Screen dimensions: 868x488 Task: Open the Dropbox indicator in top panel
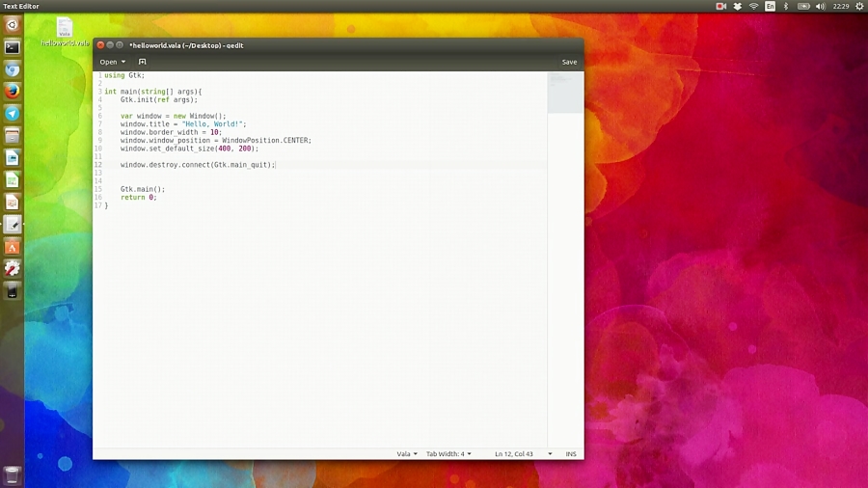(738, 6)
